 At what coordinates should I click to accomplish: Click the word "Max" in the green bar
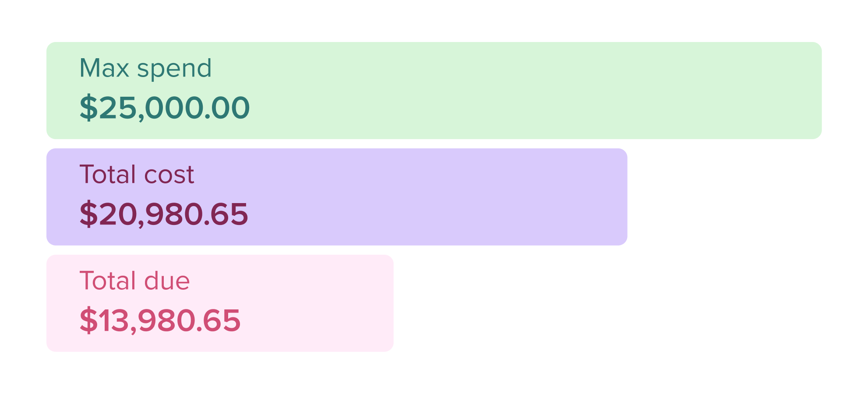104,68
